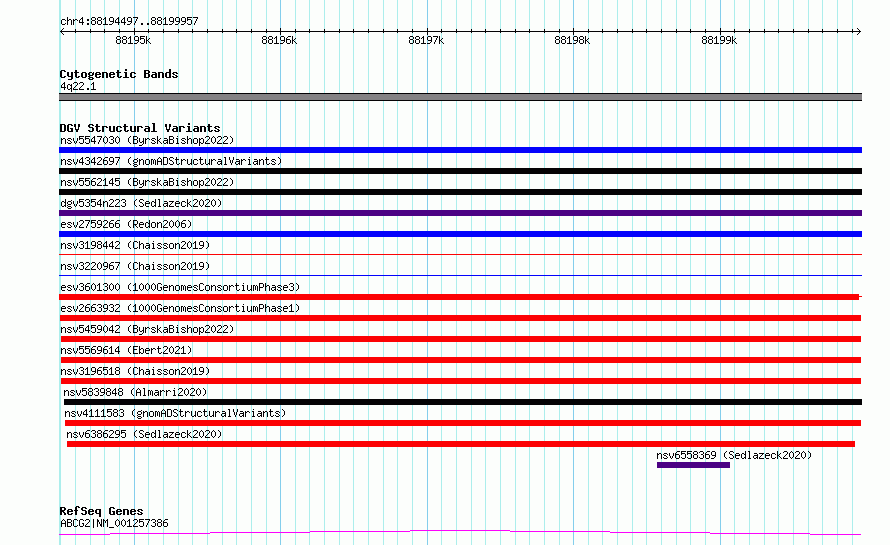Click the 88197k ruler tick label

426,40
